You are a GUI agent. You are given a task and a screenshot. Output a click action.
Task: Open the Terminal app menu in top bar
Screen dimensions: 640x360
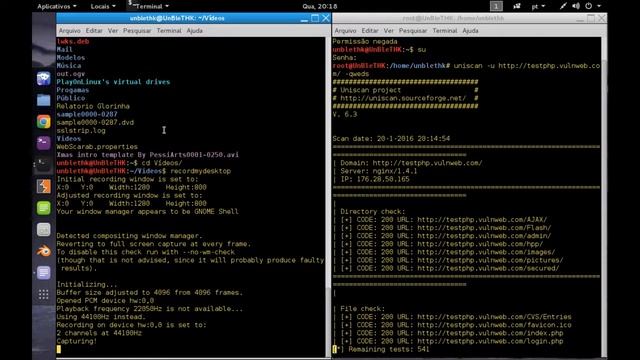(x=149, y=6)
